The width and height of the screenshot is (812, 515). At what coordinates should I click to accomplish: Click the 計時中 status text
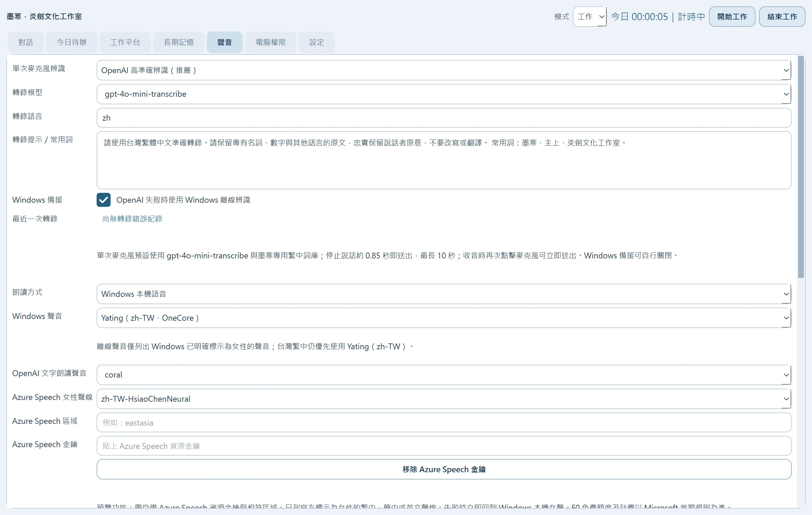tap(691, 17)
